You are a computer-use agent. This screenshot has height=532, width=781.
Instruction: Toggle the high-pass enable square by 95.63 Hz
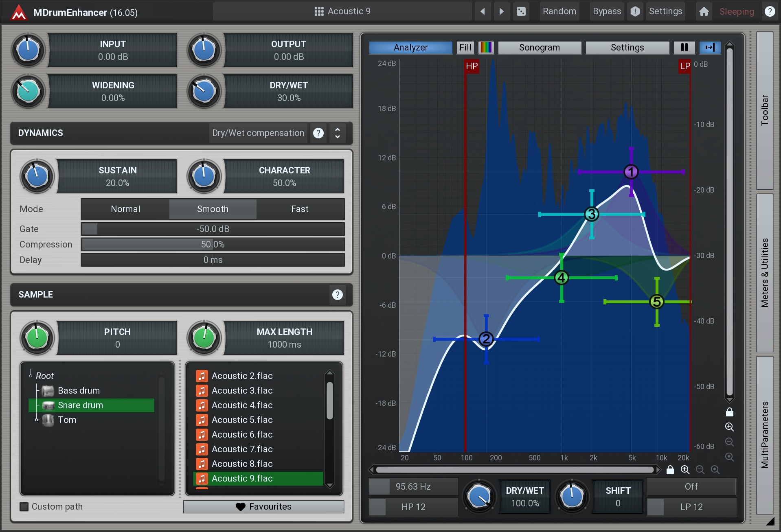(x=379, y=487)
